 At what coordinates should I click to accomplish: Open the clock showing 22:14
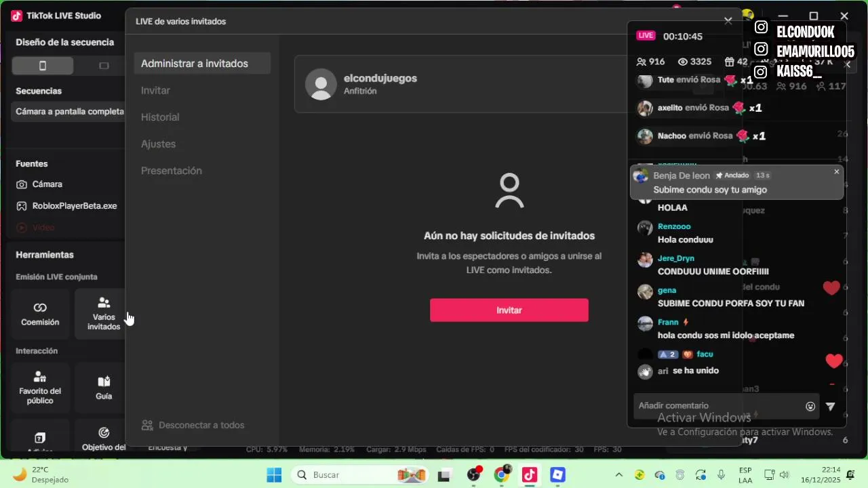click(x=821, y=475)
